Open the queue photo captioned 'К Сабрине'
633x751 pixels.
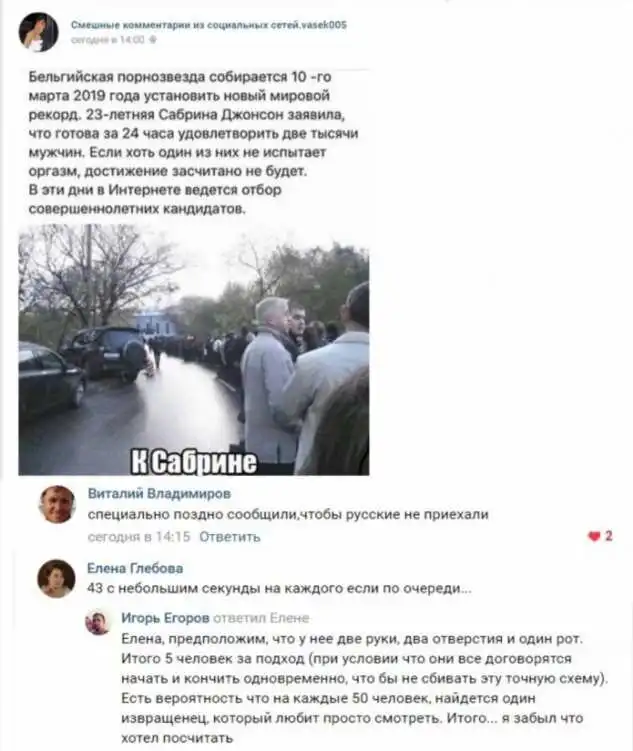pyautogui.click(x=193, y=350)
